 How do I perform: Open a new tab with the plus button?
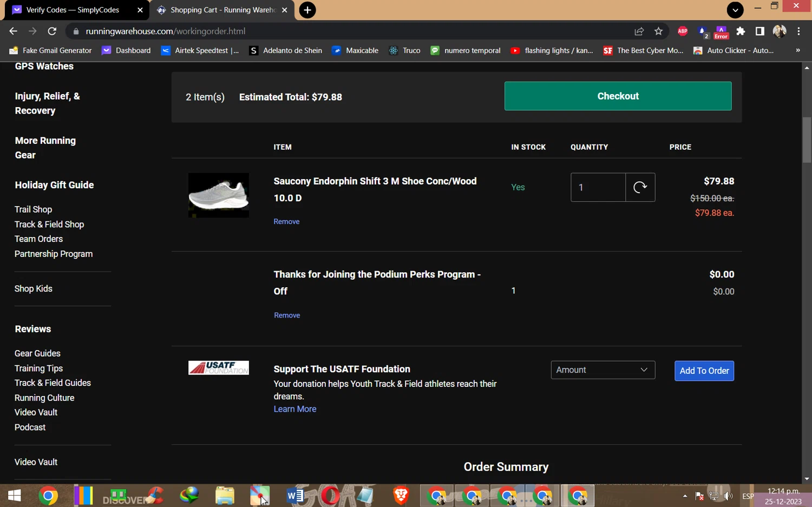point(307,10)
